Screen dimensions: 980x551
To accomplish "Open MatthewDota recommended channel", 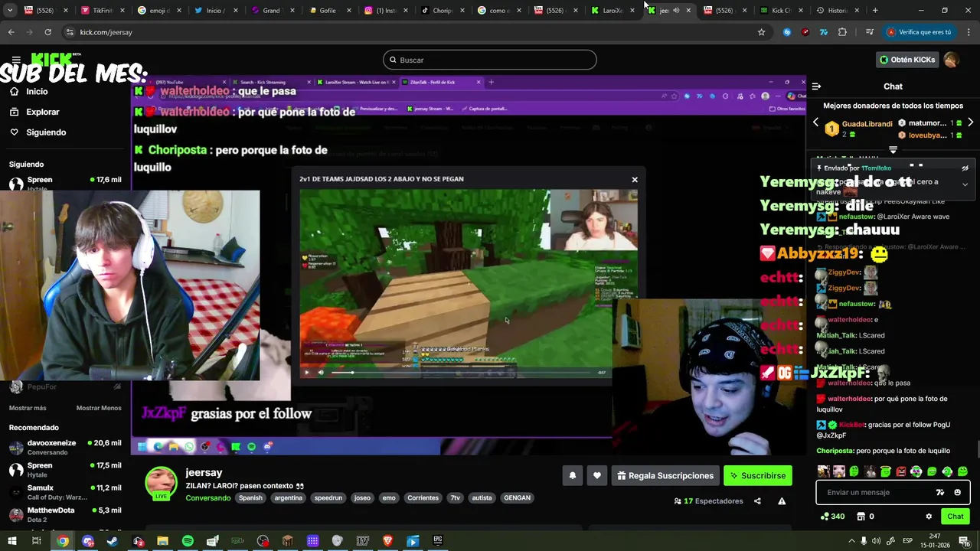I will pos(64,514).
